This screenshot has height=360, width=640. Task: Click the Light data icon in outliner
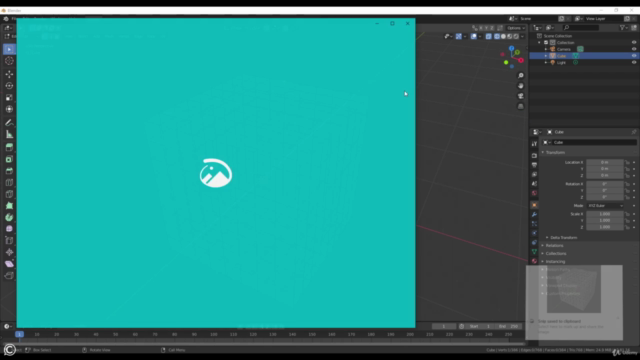click(576, 62)
